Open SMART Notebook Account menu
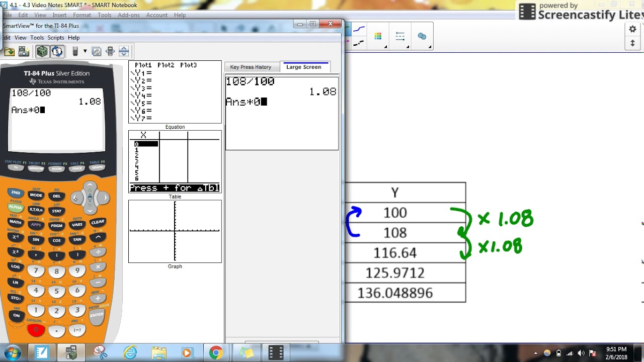This screenshot has width=644, height=362. pos(157,15)
